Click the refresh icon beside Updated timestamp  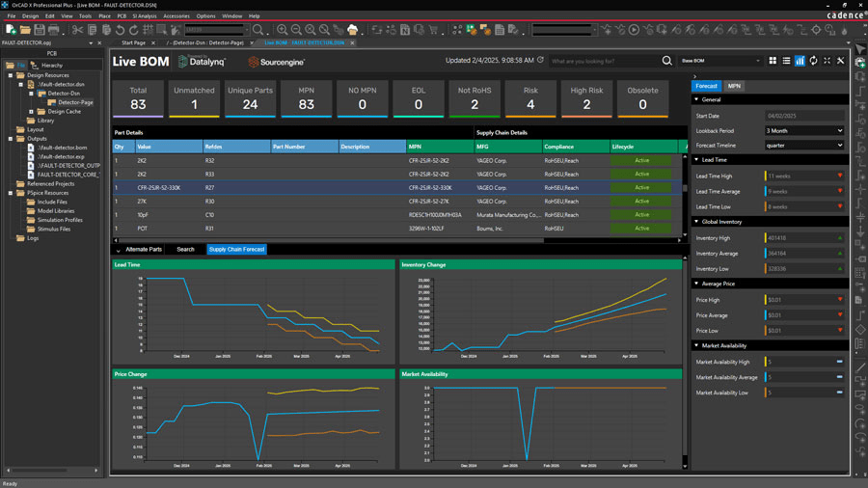click(540, 60)
